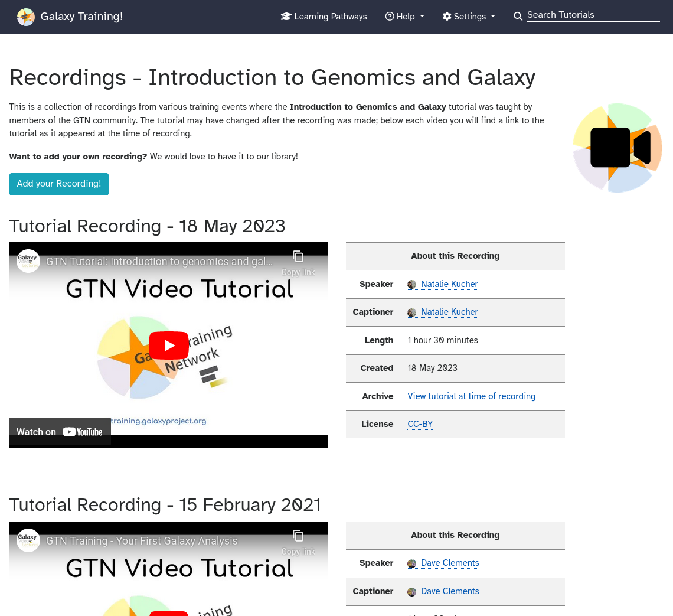Open Captioner Natalie Kucher link
The width and height of the screenshot is (673, 616).
[x=449, y=312]
